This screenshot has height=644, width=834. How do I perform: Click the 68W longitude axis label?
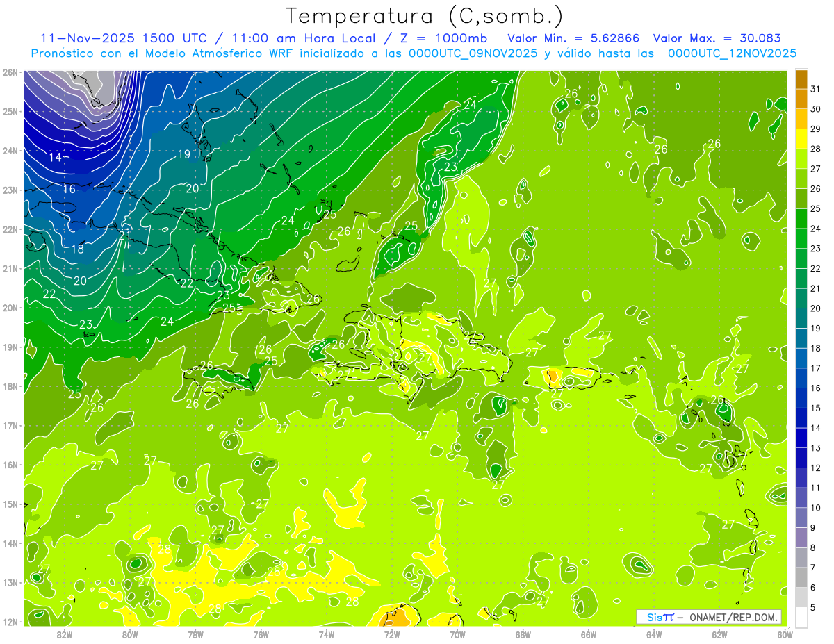pos(523,634)
